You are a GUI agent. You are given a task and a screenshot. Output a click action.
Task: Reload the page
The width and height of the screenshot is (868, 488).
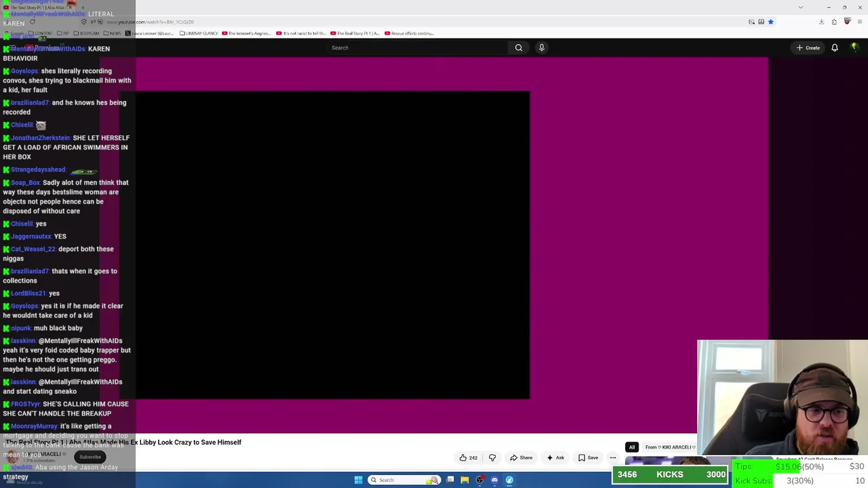tap(32, 22)
